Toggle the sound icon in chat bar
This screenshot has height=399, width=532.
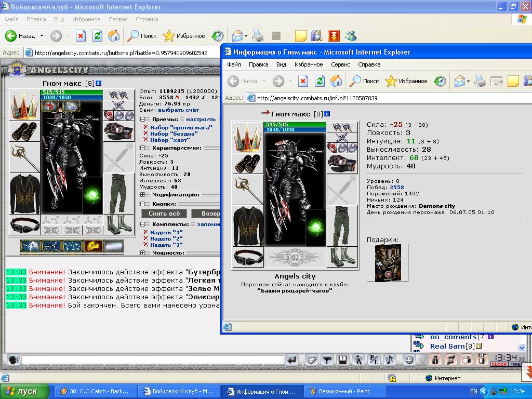click(x=390, y=360)
